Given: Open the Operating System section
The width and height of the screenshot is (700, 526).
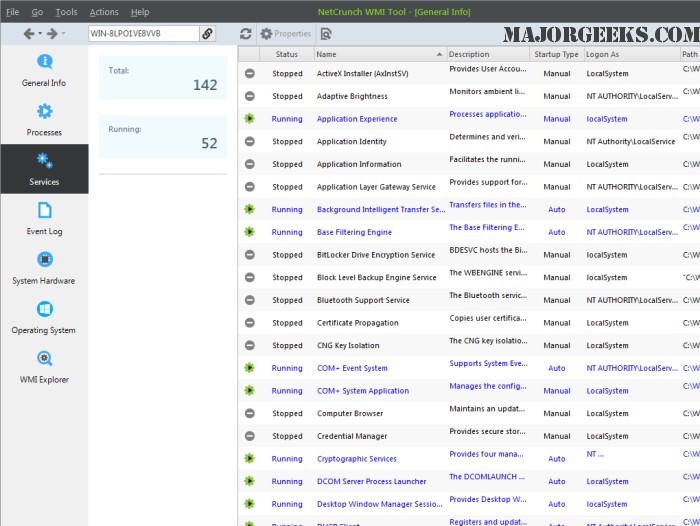Looking at the screenshot, I should point(44,317).
